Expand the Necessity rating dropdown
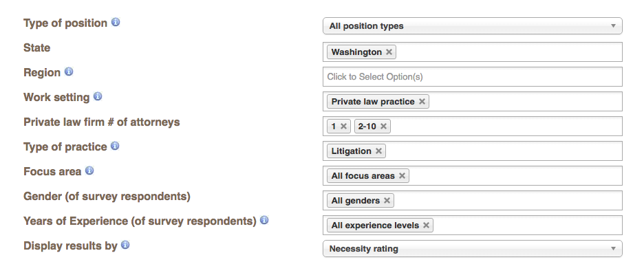The height and width of the screenshot is (264, 644). pos(472,249)
